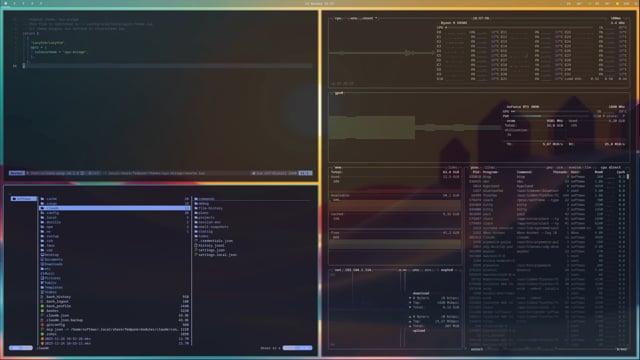This screenshot has width=640, height=360.
Task: Open the shell-snapshots folder in preview pane
Action: [213, 227]
